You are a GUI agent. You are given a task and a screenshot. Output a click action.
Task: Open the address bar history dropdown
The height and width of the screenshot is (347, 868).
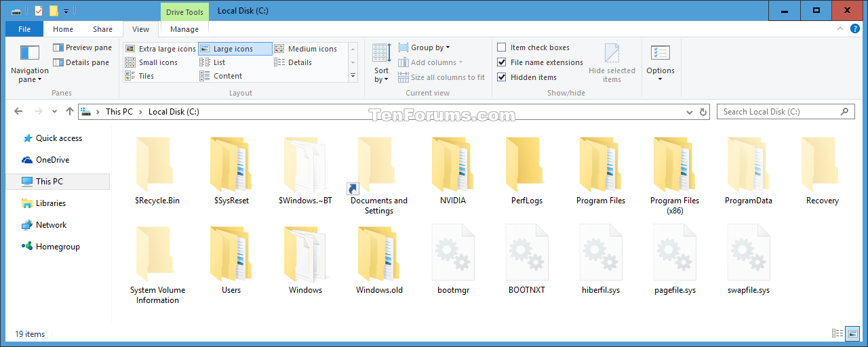pyautogui.click(x=690, y=112)
